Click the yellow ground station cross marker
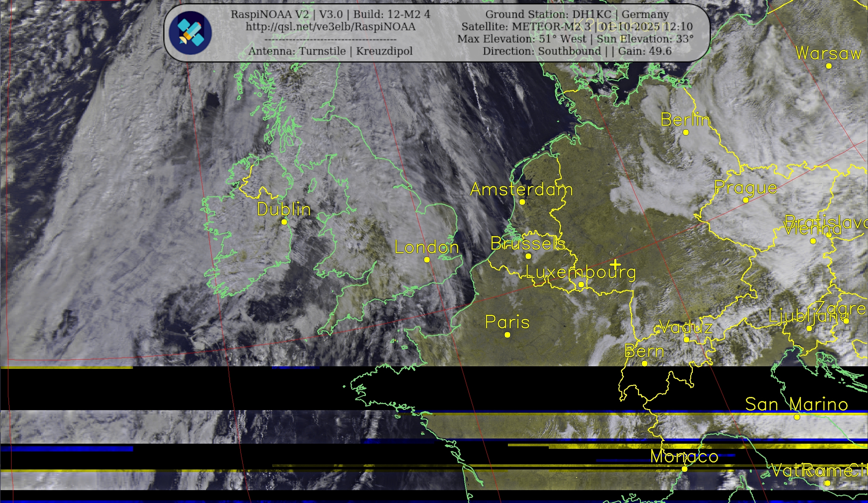The image size is (868, 503). click(615, 265)
